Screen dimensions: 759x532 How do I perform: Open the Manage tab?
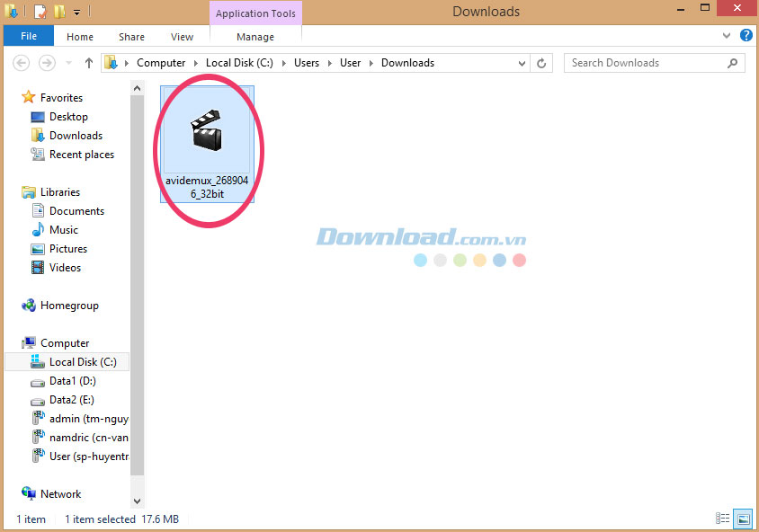(255, 37)
